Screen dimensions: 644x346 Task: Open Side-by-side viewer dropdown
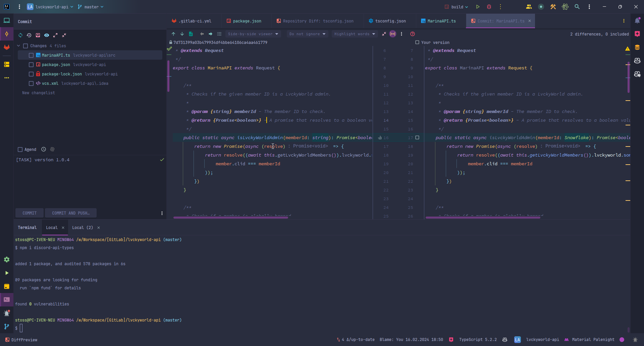point(253,34)
